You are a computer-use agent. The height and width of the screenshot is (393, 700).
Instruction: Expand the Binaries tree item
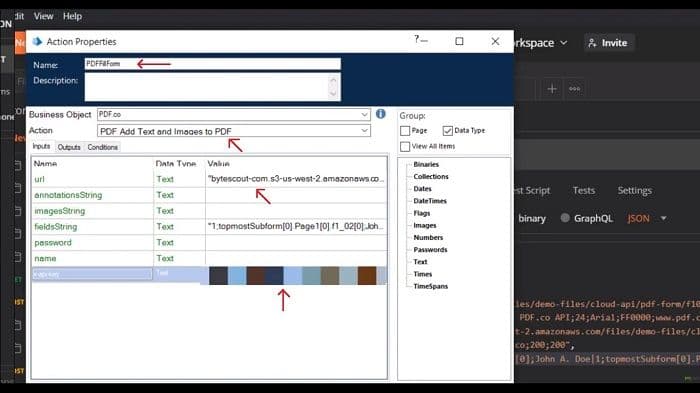coord(426,164)
